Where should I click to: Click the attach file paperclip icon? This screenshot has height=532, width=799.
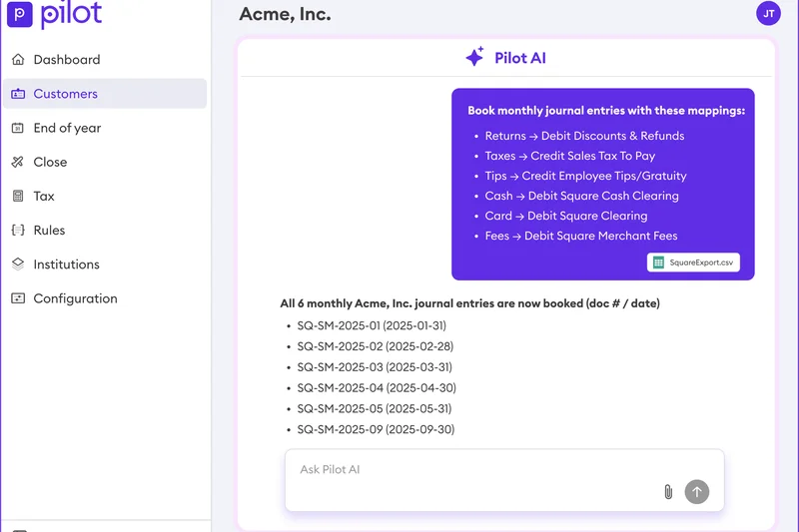[x=668, y=492]
